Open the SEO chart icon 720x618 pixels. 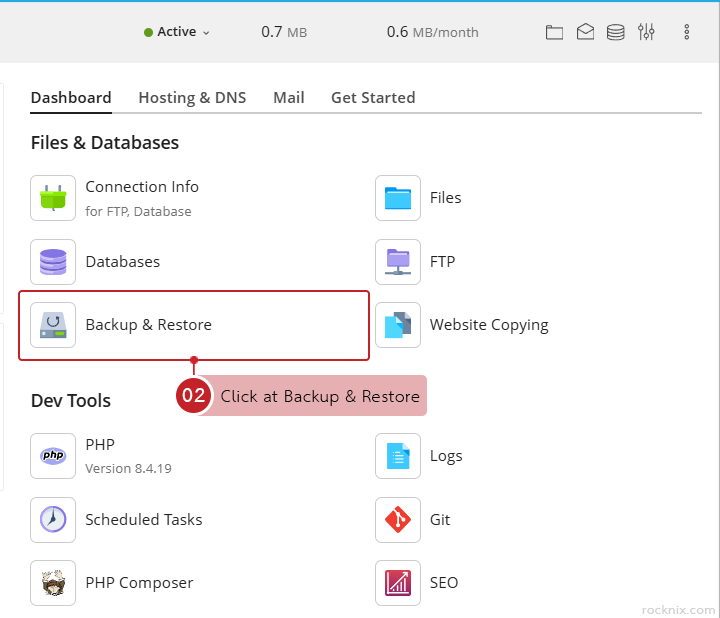tap(398, 583)
